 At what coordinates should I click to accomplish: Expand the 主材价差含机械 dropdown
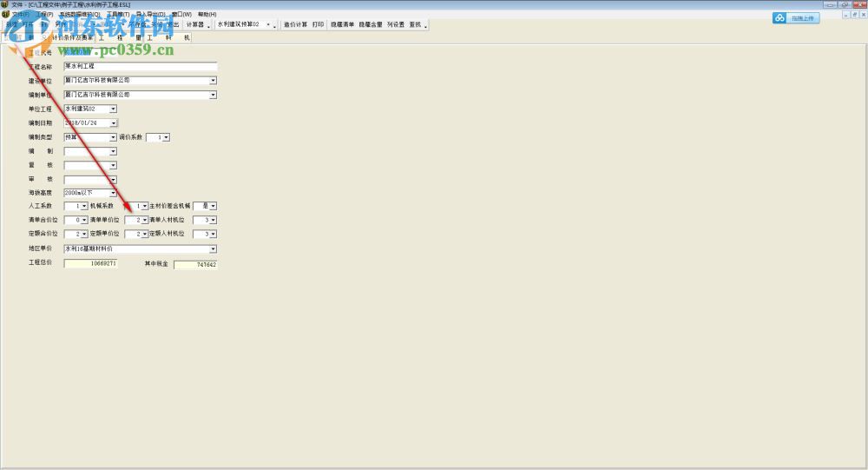pyautogui.click(x=214, y=206)
